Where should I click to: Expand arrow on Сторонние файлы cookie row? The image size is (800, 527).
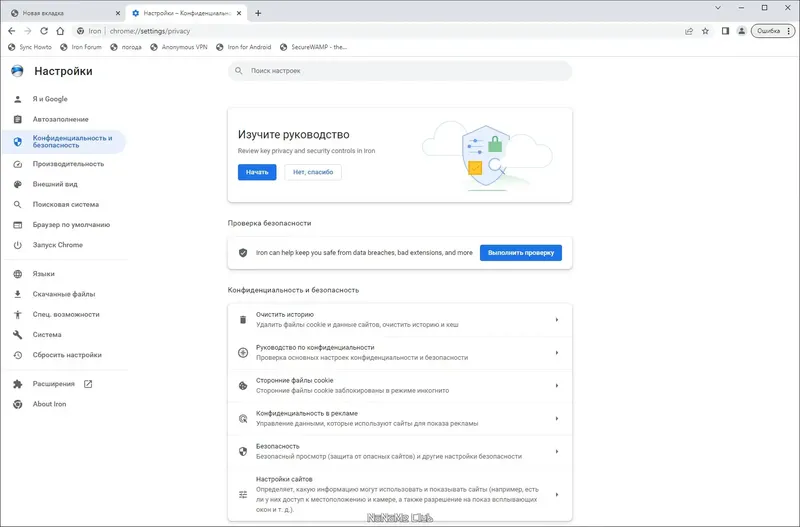557,386
